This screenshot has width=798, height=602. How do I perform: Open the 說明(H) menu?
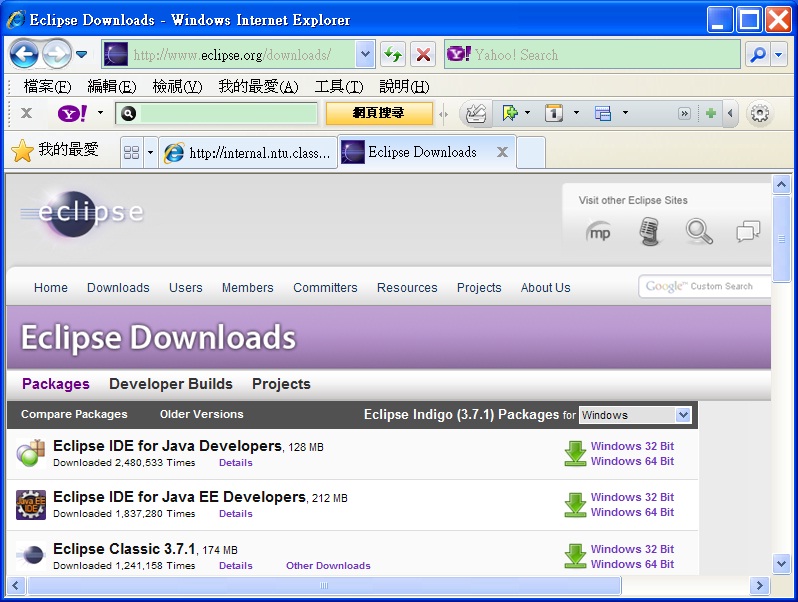tap(404, 87)
